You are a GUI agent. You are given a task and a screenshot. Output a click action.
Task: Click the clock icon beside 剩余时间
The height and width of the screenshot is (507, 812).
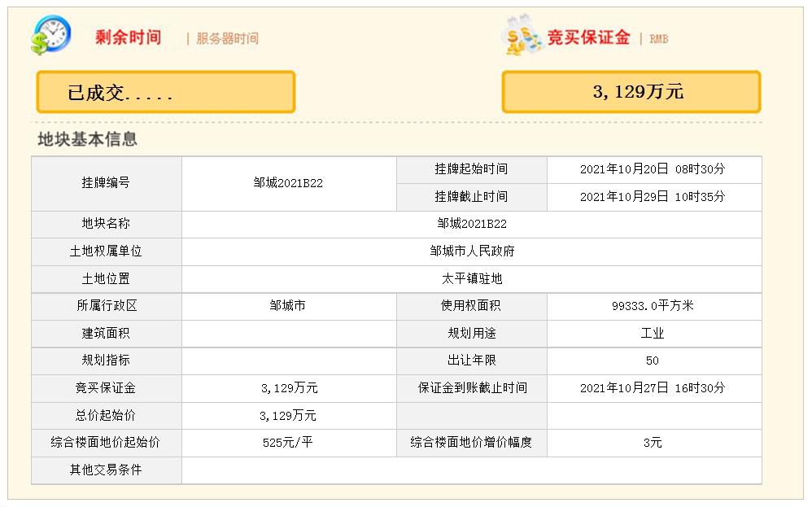pos(50,35)
